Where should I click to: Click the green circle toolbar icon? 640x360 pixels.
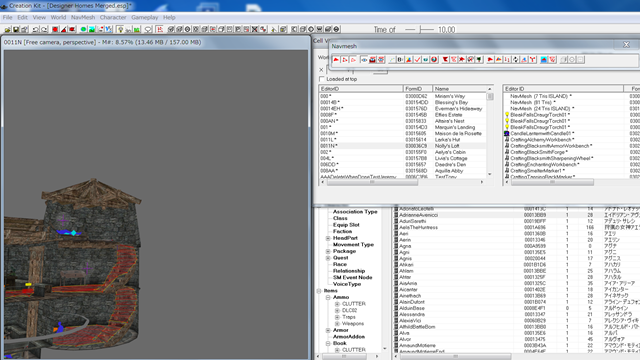click(83, 29)
